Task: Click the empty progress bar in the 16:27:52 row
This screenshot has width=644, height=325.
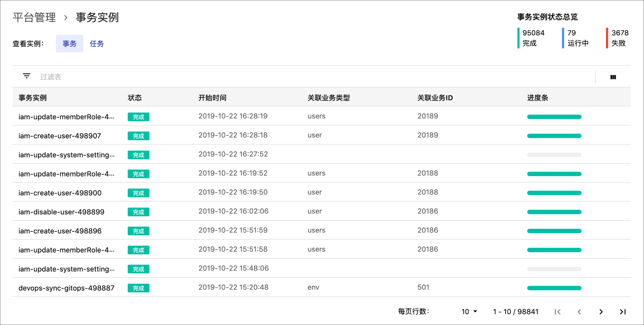Action: coord(554,155)
